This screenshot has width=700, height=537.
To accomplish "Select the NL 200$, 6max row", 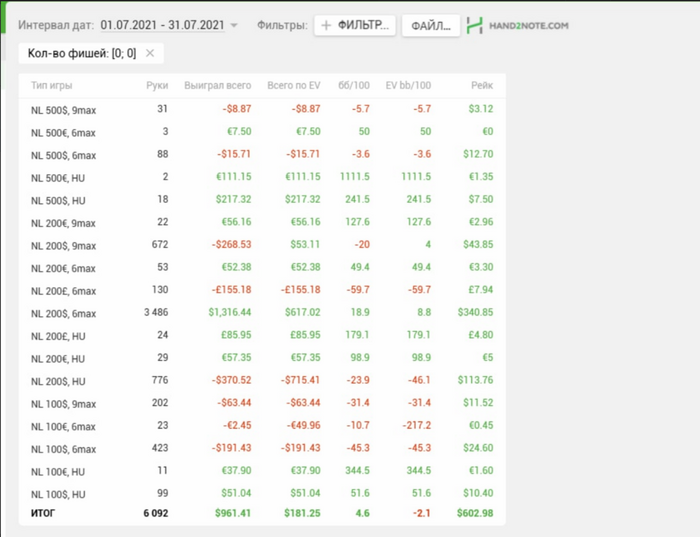I will click(x=262, y=313).
